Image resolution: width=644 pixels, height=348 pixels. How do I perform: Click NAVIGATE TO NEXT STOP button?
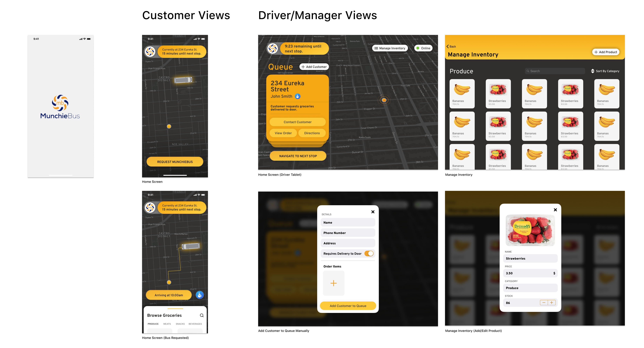[x=298, y=156]
